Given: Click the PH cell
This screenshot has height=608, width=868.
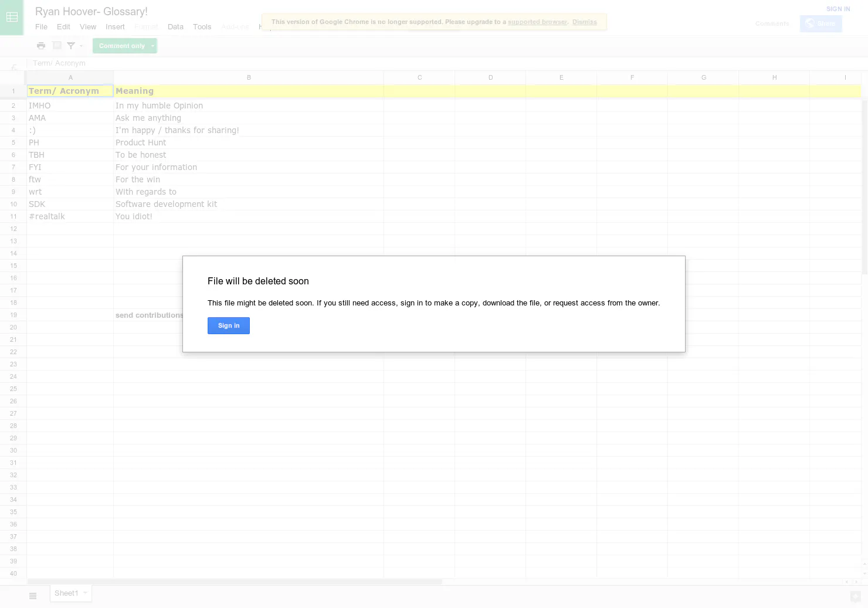Looking at the screenshot, I should [70, 142].
